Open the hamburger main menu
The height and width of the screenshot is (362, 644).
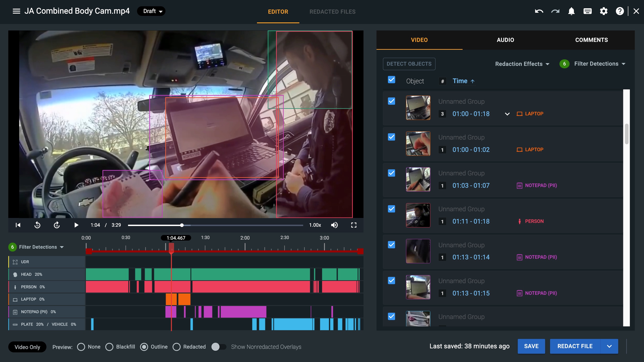[17, 11]
